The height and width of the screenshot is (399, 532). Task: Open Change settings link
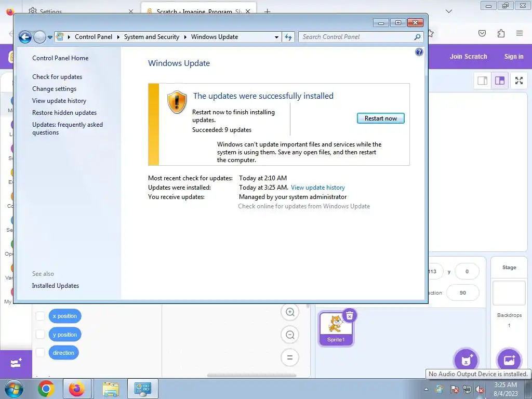(54, 89)
